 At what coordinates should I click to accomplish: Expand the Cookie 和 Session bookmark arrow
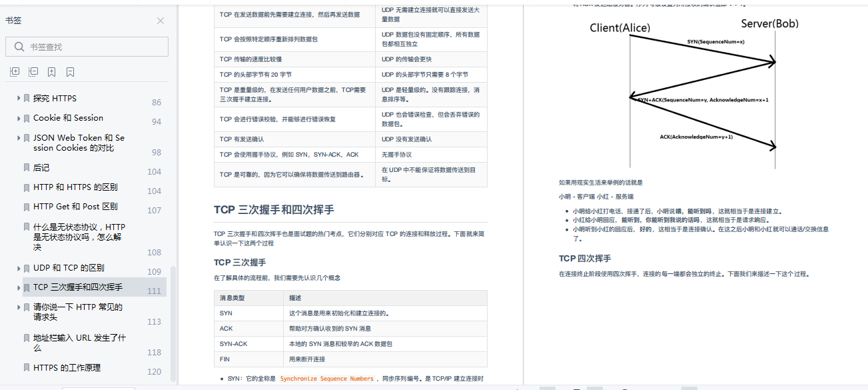tap(19, 118)
